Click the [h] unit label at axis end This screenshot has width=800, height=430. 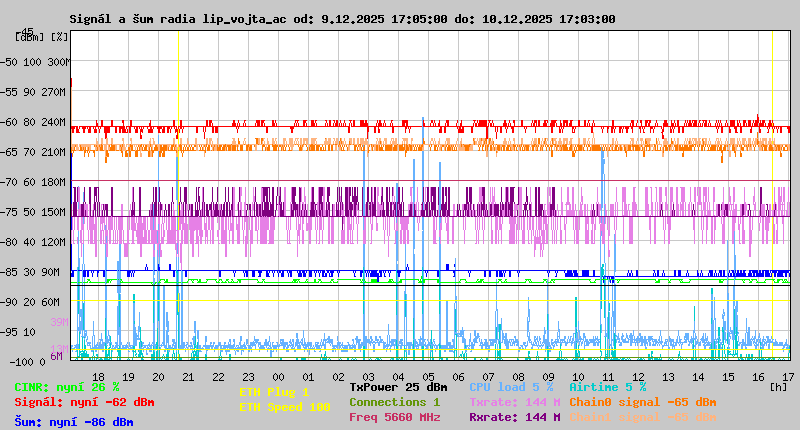coord(777,387)
